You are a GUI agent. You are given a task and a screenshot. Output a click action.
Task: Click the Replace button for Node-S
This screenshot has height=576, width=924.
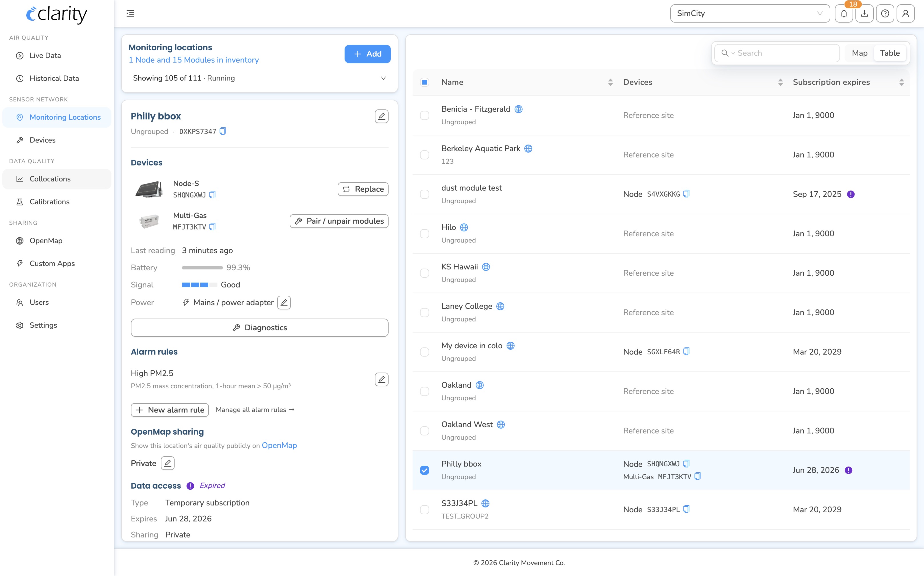363,189
